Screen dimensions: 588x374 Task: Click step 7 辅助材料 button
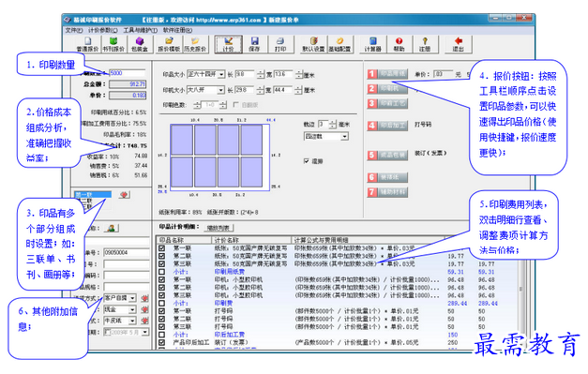387,192
